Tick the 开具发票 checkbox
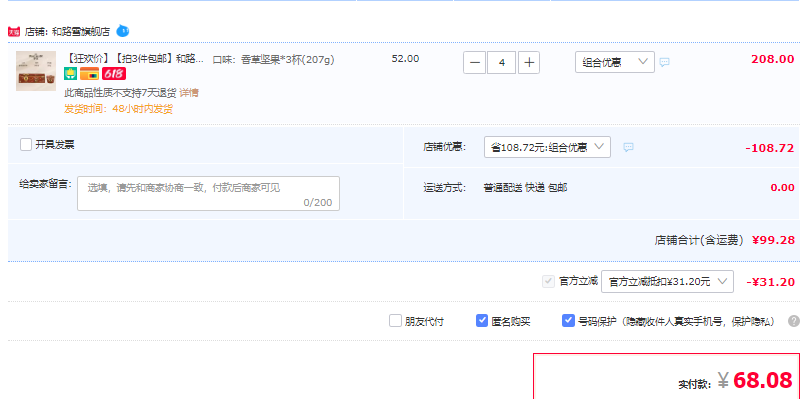Screen dimensions: 811x399 pyautogui.click(x=26, y=145)
